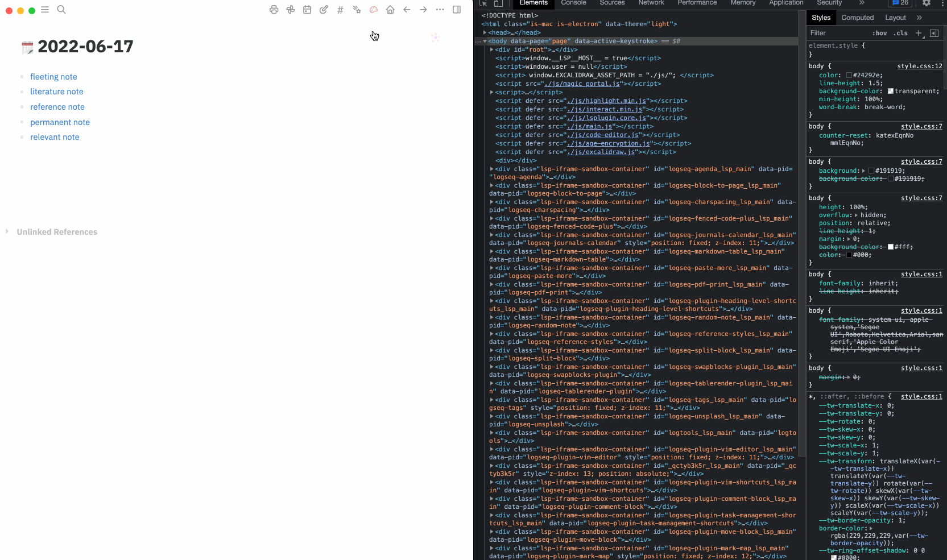Viewport: 947px width, 560px height.
Task: Open the journals calendar icon
Action: coord(307,10)
